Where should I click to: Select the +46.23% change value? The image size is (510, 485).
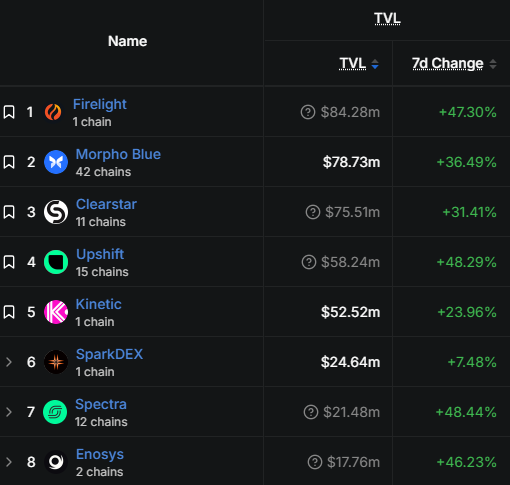point(466,462)
